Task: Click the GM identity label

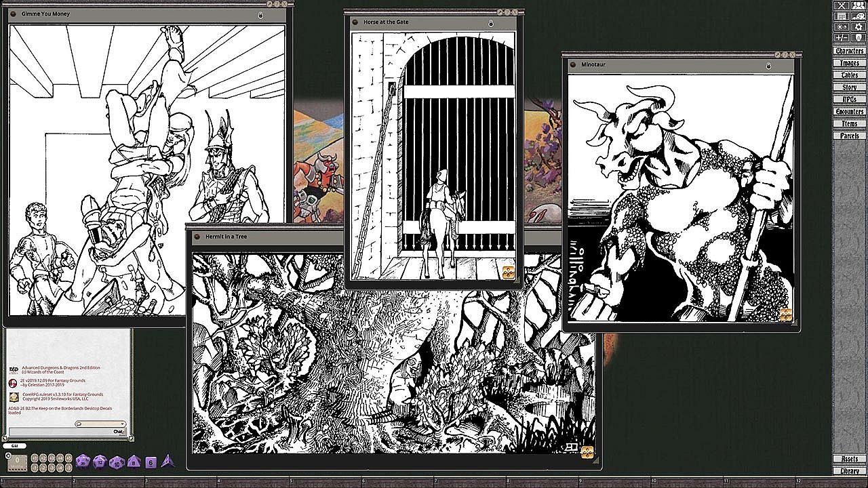Action: pos(14,446)
